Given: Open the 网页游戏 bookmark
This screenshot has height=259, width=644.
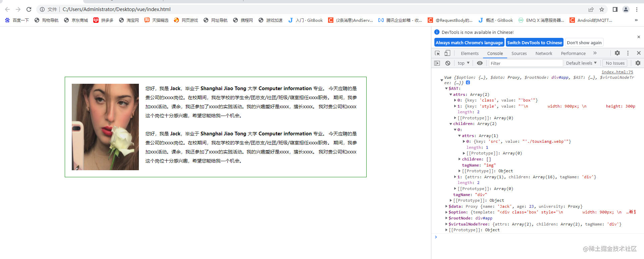Looking at the screenshot, I should pyautogui.click(x=186, y=20).
